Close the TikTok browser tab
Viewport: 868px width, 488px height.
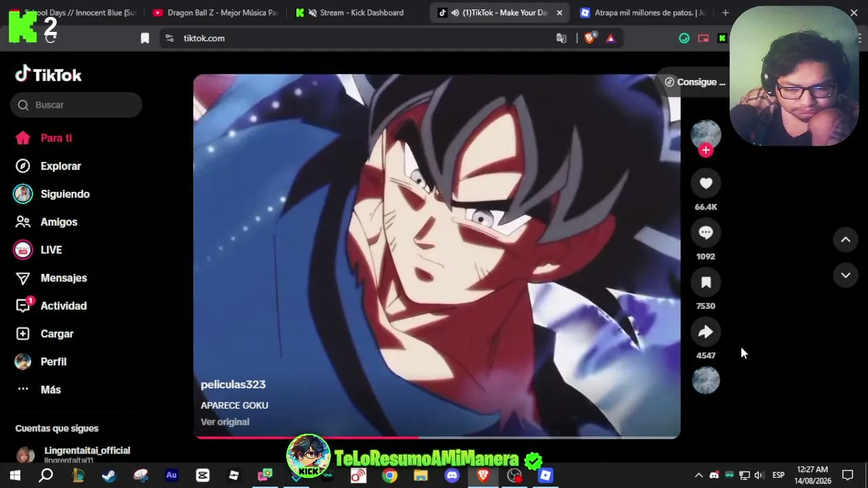(559, 13)
